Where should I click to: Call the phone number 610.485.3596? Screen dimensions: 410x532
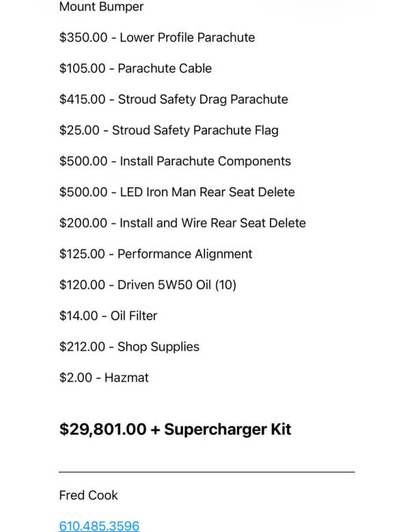[x=99, y=526]
